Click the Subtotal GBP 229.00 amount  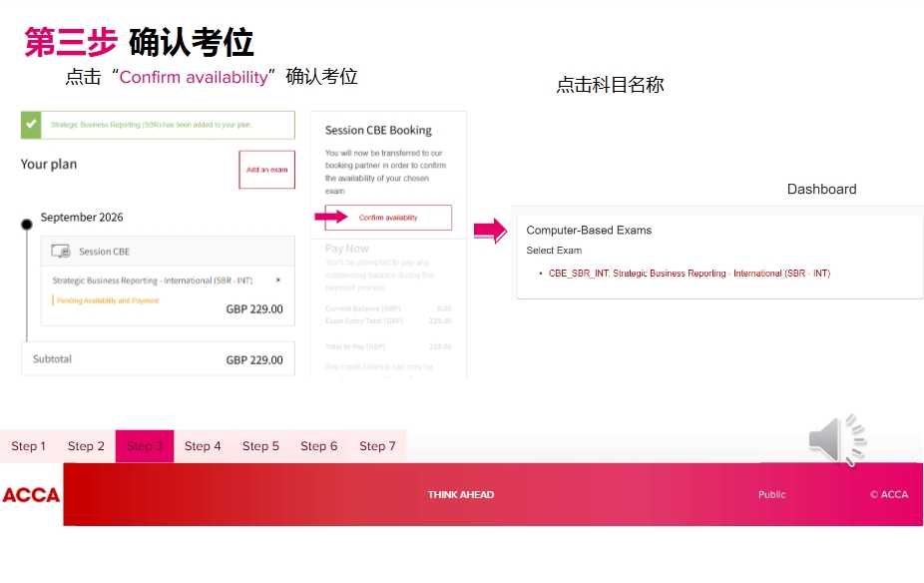click(254, 360)
